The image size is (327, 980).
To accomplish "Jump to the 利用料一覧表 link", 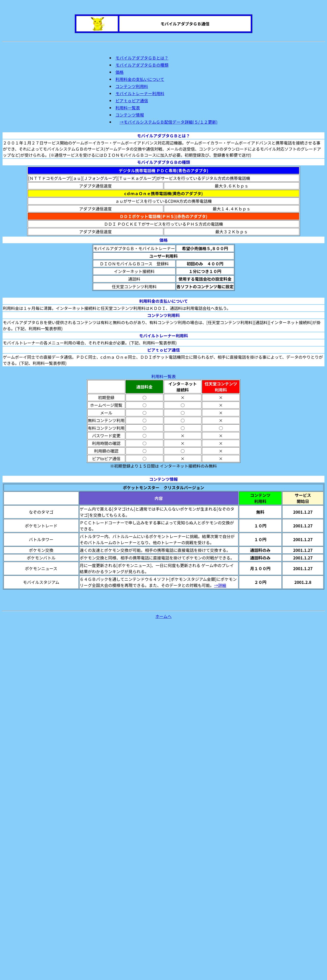I will (x=128, y=108).
